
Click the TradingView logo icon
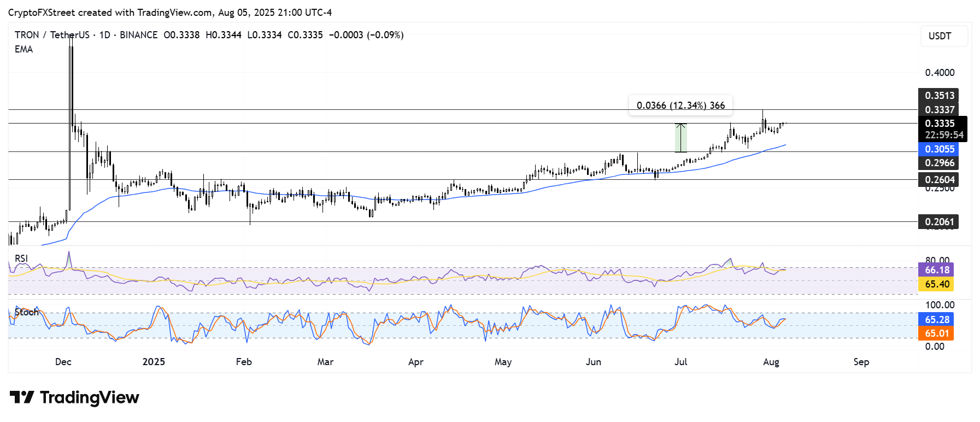pos(22,397)
